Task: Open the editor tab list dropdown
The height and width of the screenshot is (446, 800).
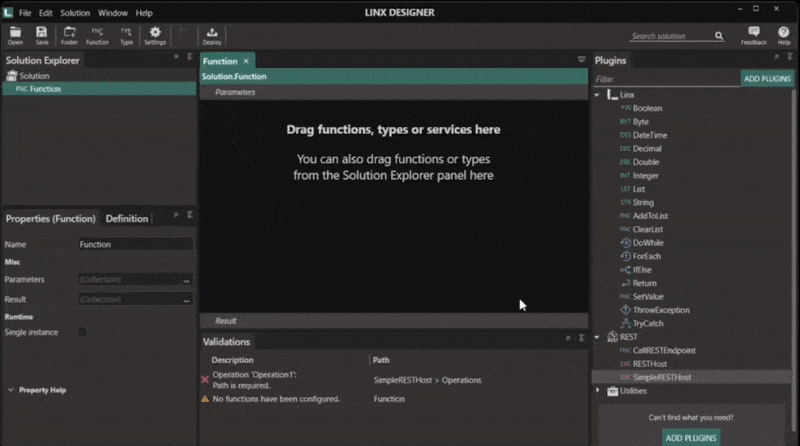Action: (581, 60)
